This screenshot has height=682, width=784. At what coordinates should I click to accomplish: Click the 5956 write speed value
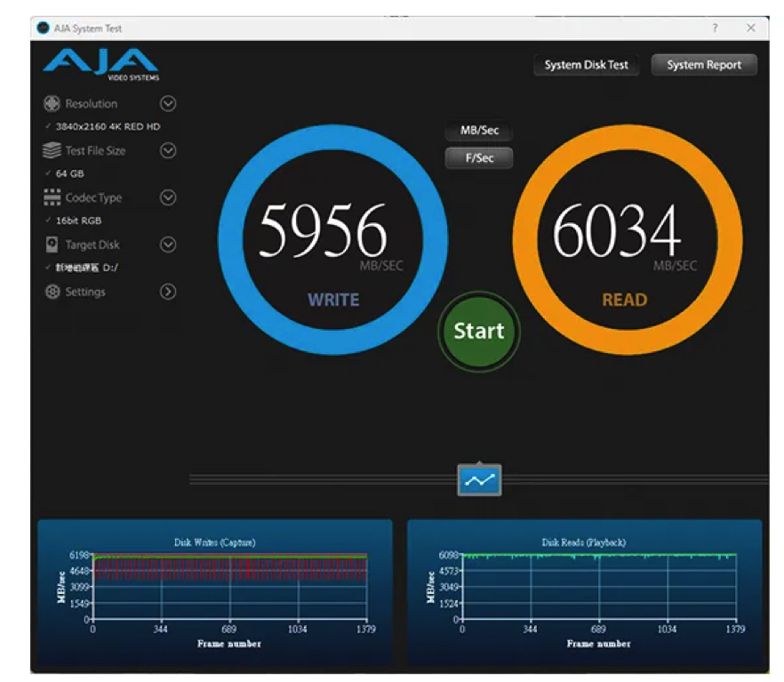coord(323,230)
